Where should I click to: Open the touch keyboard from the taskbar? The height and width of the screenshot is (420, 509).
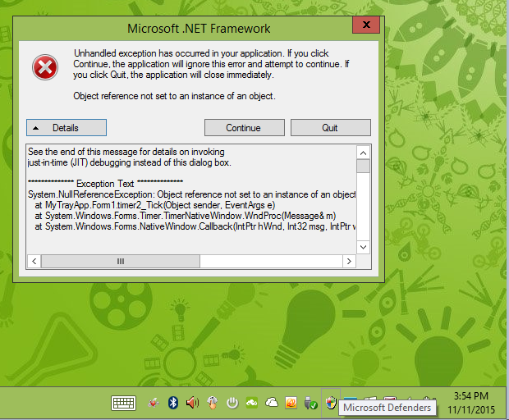click(123, 403)
